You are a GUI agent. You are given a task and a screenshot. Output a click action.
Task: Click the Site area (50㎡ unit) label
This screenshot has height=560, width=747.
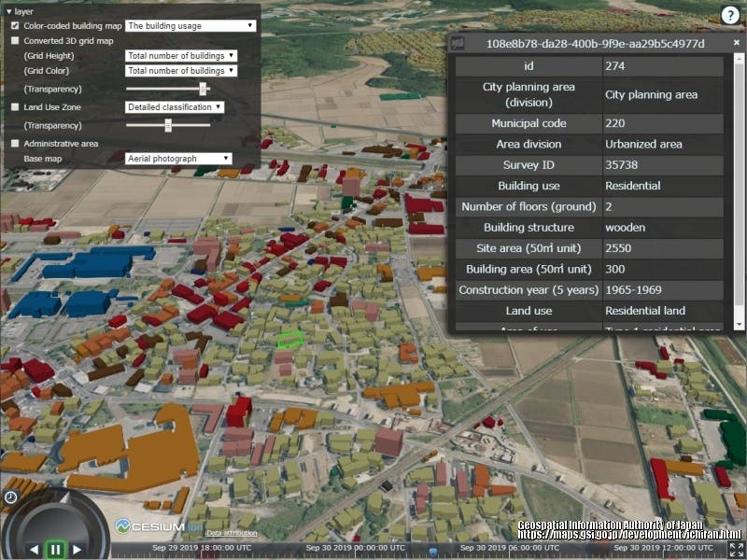529,248
